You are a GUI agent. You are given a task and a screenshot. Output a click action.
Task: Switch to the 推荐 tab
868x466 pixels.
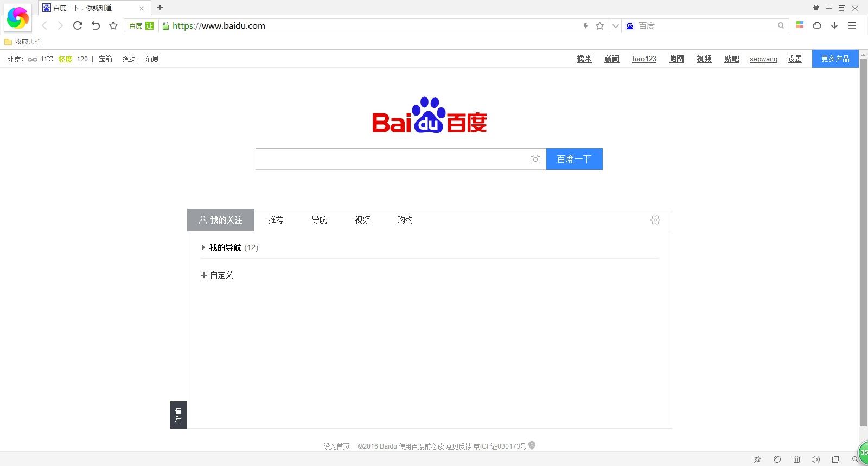(276, 220)
